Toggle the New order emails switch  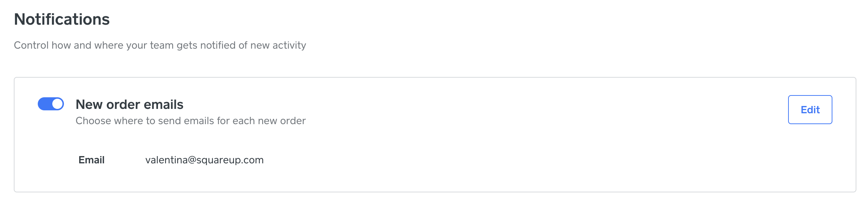[x=51, y=104]
